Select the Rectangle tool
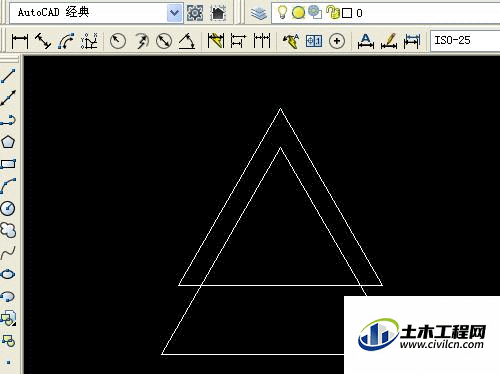The image size is (500, 374). point(8,164)
